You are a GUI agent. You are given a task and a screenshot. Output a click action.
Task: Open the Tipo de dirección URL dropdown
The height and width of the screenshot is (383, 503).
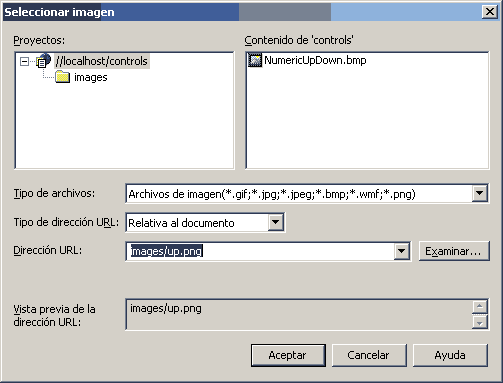click(275, 222)
